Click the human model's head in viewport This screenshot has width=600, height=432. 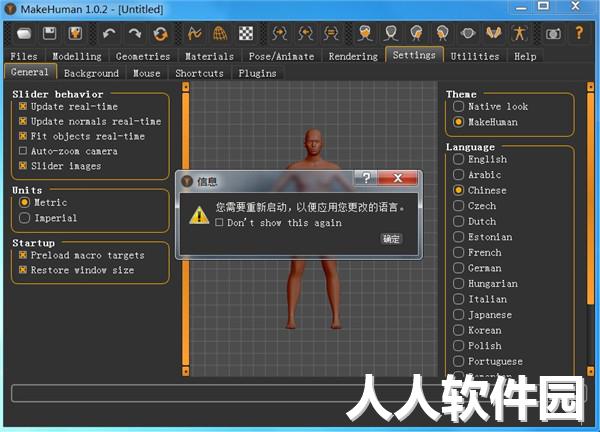313,142
